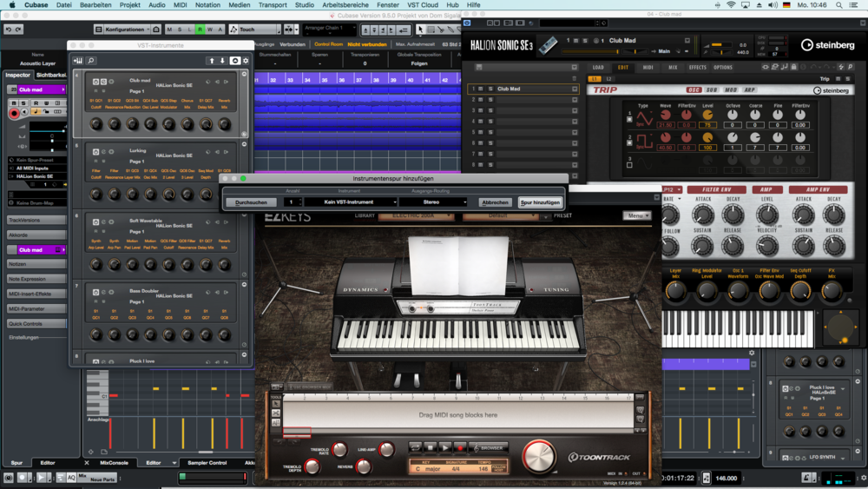Click the large EZkeys volume knob

pyautogui.click(x=538, y=456)
